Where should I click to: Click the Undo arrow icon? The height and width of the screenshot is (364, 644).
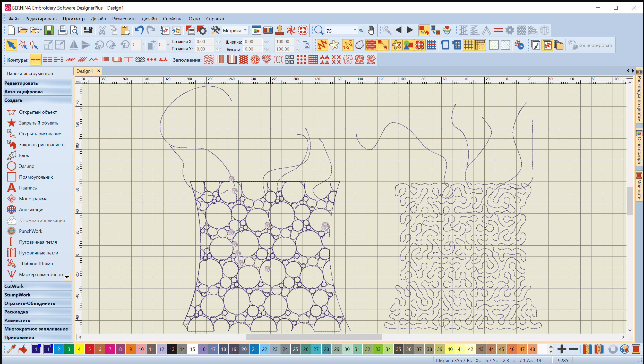click(x=139, y=30)
